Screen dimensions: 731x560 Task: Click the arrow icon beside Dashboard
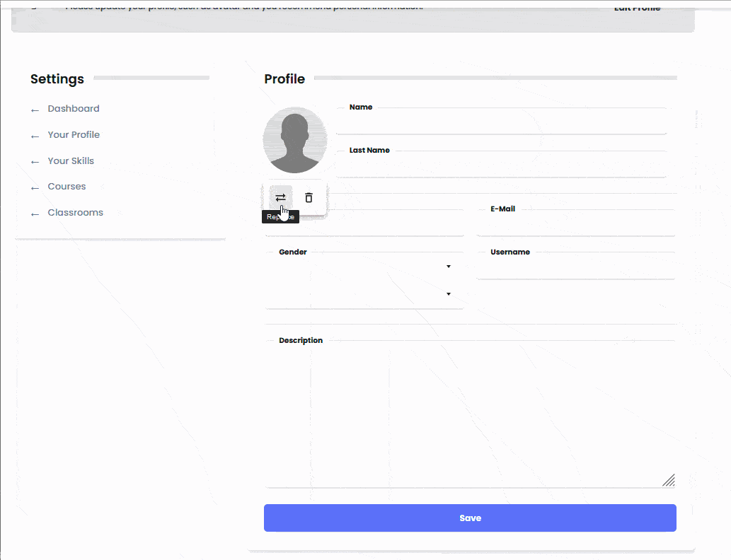(x=35, y=109)
